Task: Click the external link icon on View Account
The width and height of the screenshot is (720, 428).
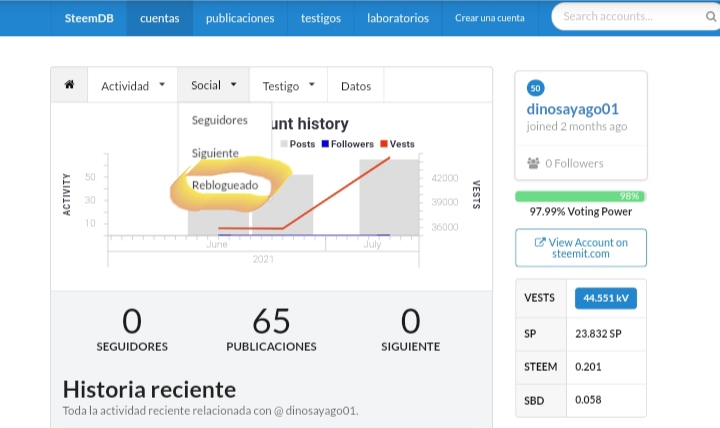Action: pos(540,242)
